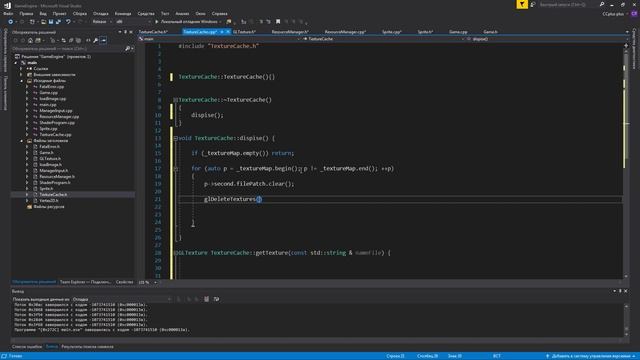Click the Save file toolbar icon
Viewport: 640px width, 360px height.
click(51, 22)
